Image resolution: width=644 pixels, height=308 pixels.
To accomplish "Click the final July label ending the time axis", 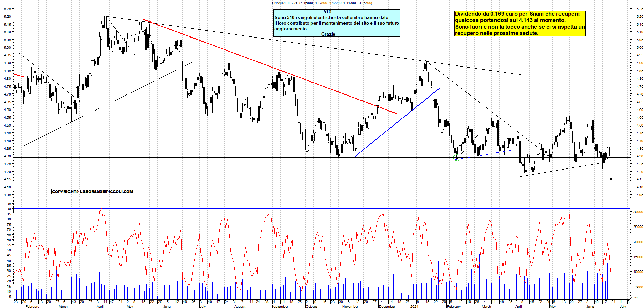I will pyautogui.click(x=623, y=306).
